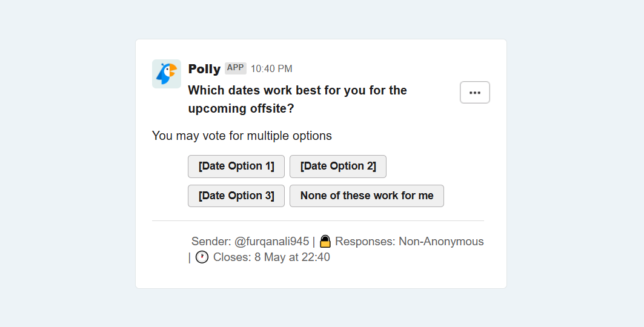Choose None of these work for me
This screenshot has width=644, height=327.
[x=367, y=196]
